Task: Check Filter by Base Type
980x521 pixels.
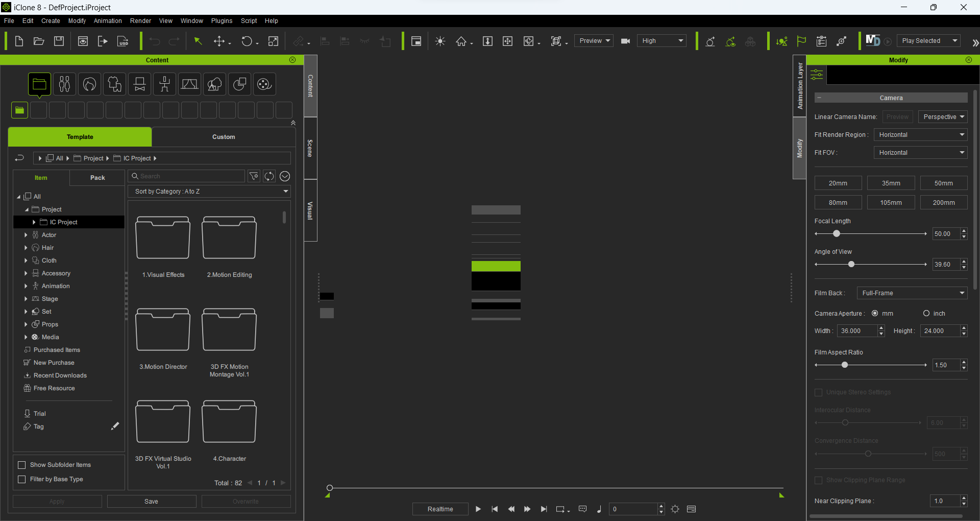Action: pos(22,479)
